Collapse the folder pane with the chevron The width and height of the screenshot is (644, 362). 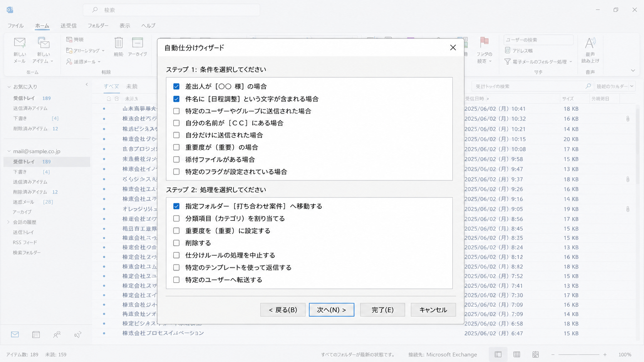point(87,85)
